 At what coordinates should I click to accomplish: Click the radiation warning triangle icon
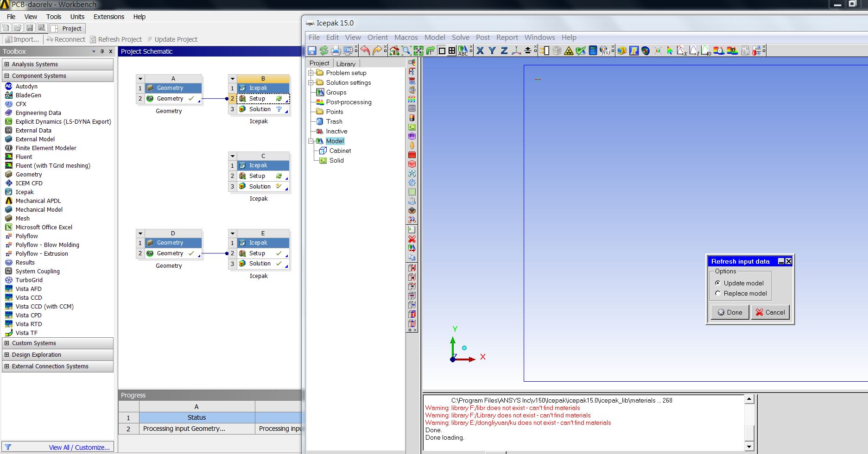tap(569, 50)
